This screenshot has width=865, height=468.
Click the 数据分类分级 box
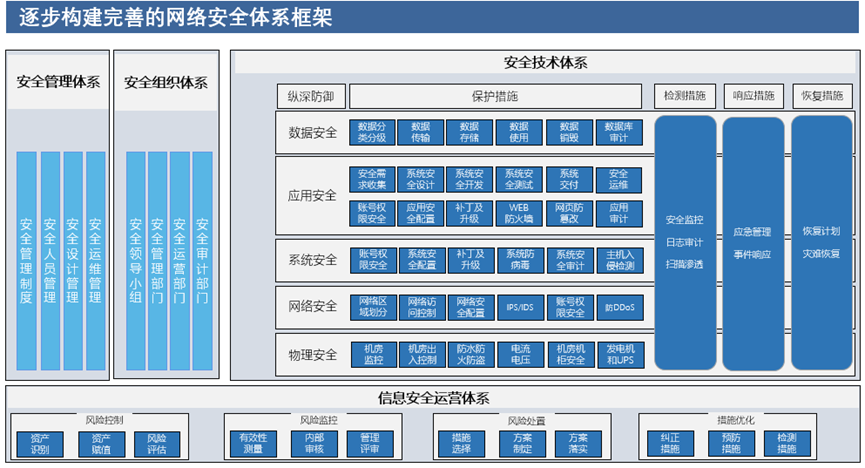372,133
